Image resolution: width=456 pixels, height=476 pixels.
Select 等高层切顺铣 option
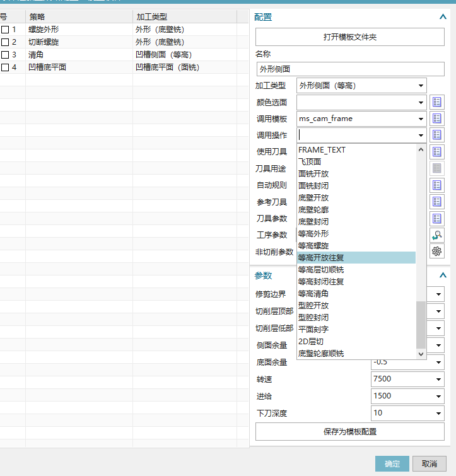pos(356,270)
